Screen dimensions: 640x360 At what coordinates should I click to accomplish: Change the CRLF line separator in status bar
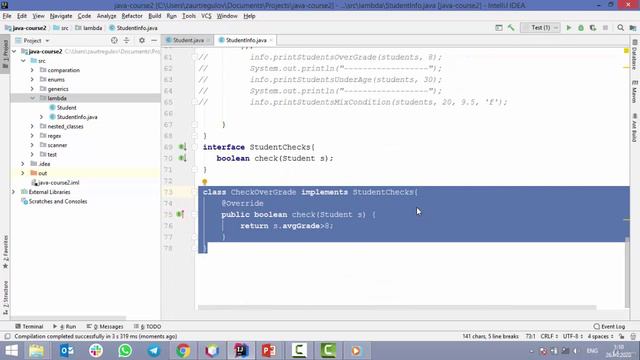[x=549, y=336]
